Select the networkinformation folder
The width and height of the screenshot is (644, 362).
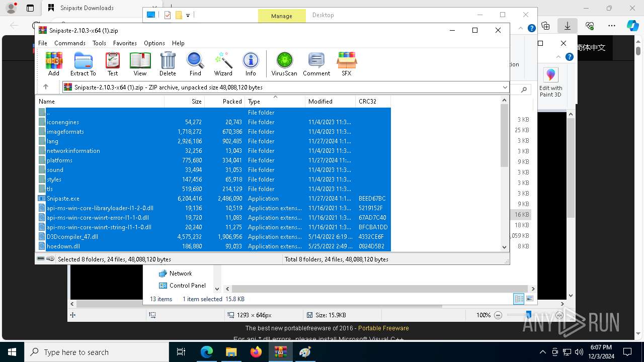(x=214, y=151)
